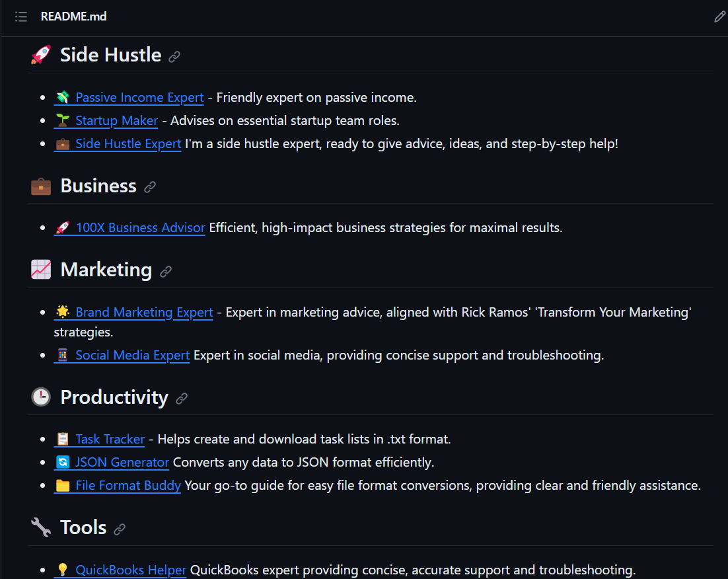Open the README outline list icon
Viewport: 728px width, 579px height.
pos(21,17)
